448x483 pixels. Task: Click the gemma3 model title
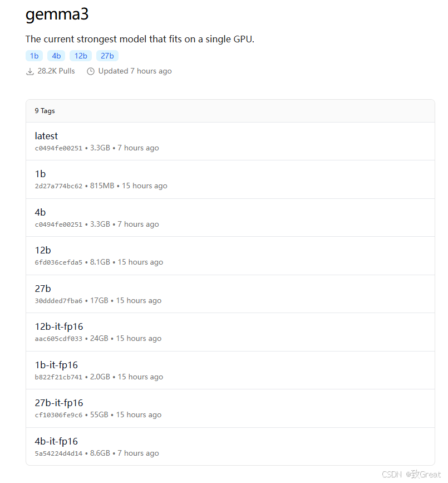tap(57, 14)
